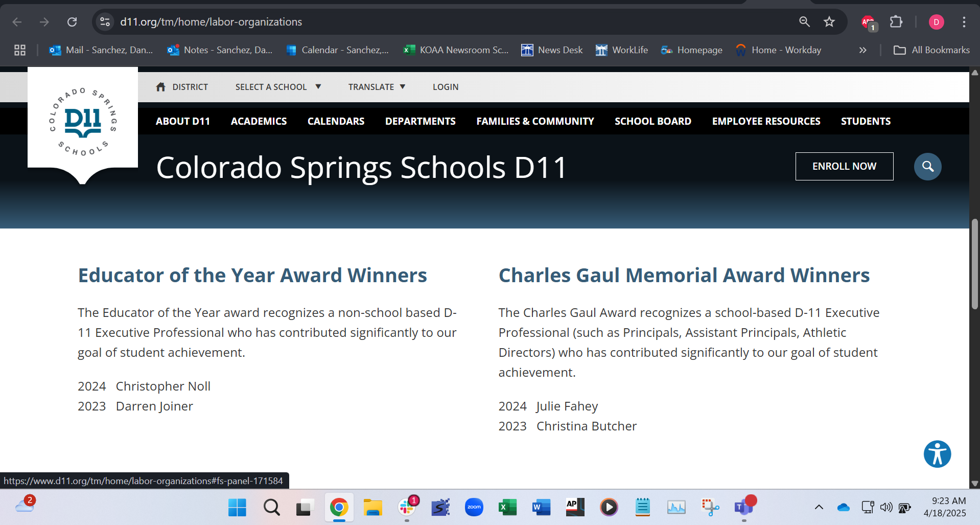The width and height of the screenshot is (980, 525).
Task: Open the site search magnifier icon
Action: [927, 167]
